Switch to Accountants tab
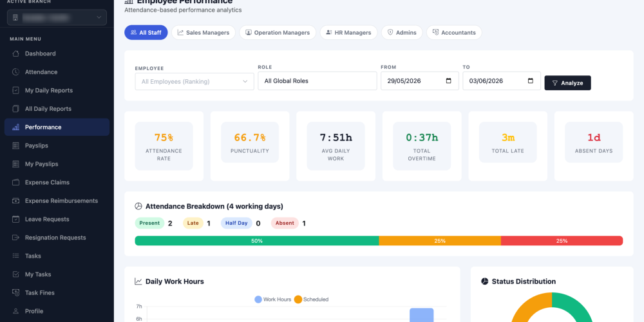This screenshot has height=322, width=644. (x=454, y=32)
